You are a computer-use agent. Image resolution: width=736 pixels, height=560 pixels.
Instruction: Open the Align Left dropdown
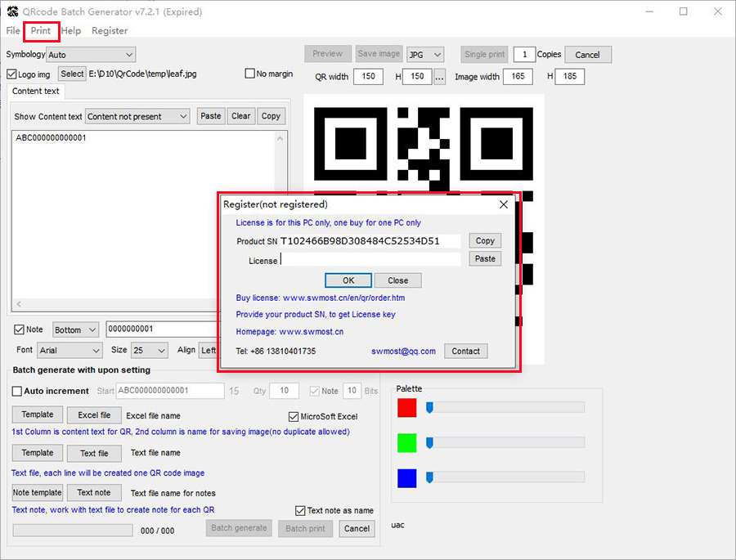pos(209,350)
